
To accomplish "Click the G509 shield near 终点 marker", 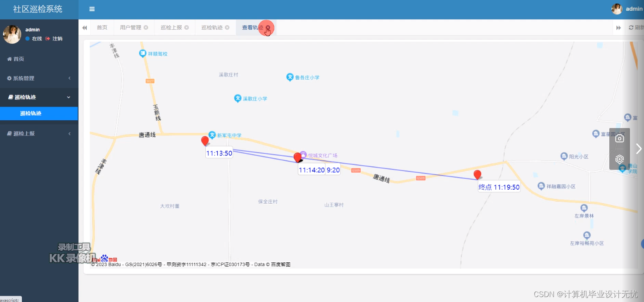I will coord(421,178).
